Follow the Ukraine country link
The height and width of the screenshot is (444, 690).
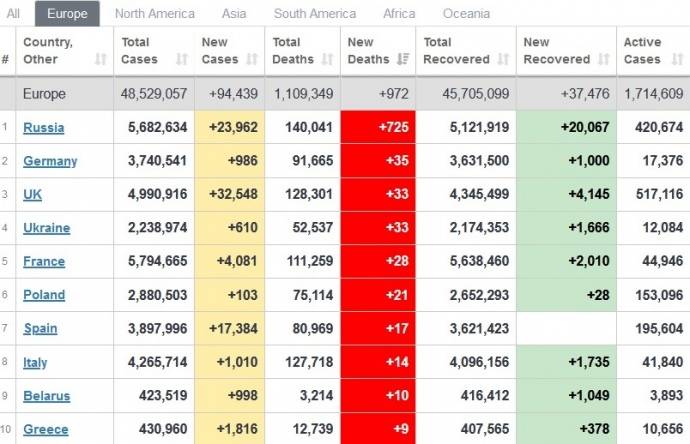tap(47, 228)
